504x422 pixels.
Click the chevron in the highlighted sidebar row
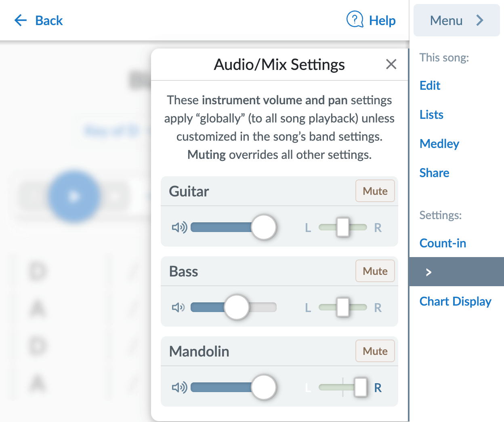[x=429, y=272]
